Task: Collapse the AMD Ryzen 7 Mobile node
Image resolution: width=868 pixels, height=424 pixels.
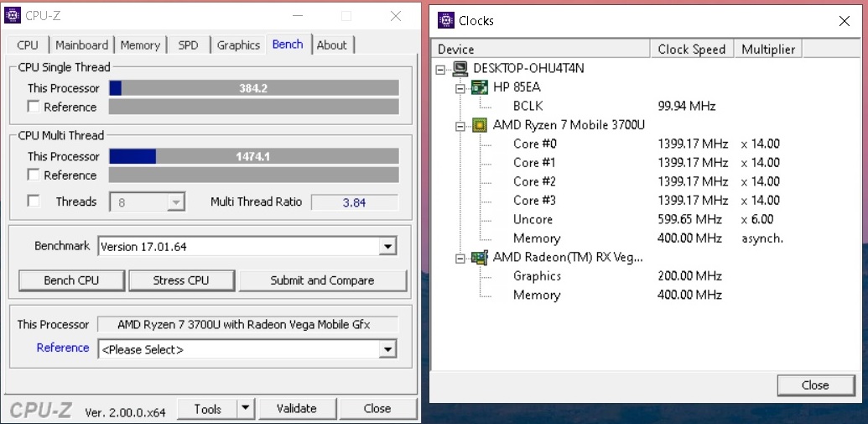Action: (460, 126)
